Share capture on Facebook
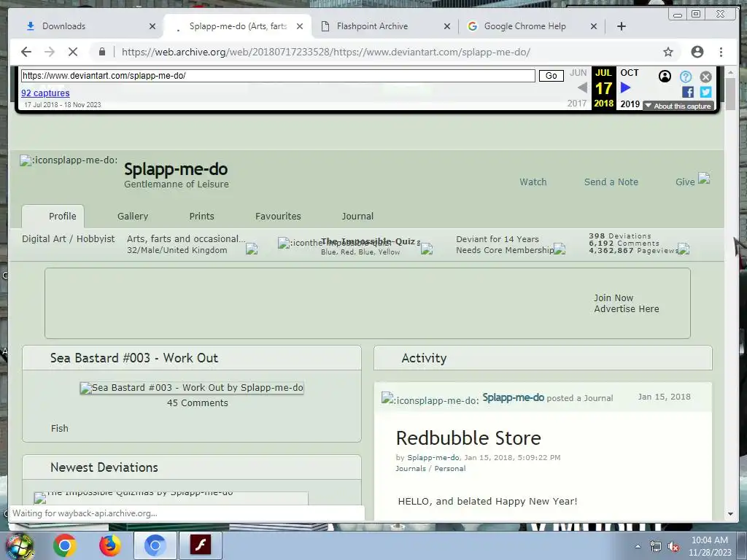Image resolution: width=747 pixels, height=560 pixels. [x=687, y=92]
